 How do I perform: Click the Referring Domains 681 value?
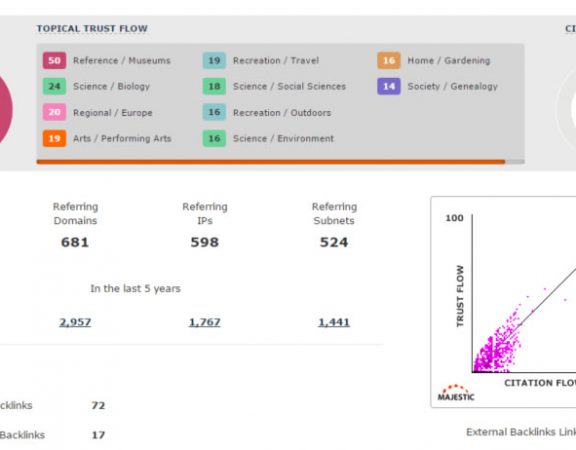[x=75, y=242]
